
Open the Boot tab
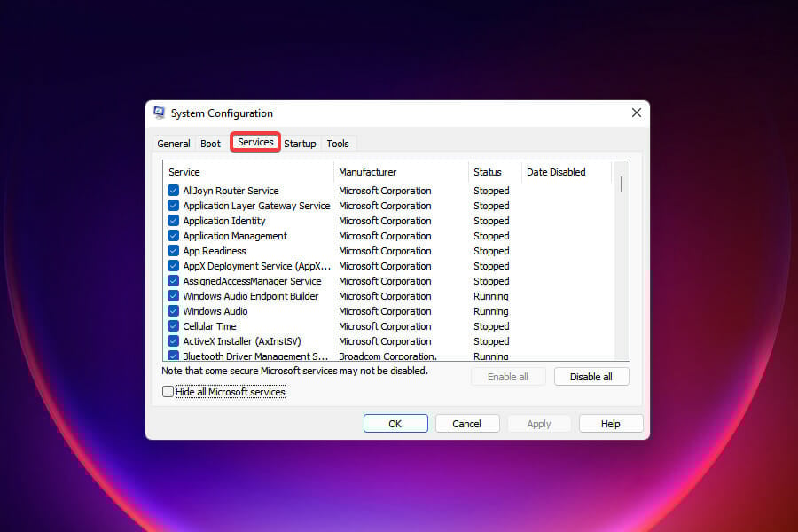pyautogui.click(x=210, y=144)
